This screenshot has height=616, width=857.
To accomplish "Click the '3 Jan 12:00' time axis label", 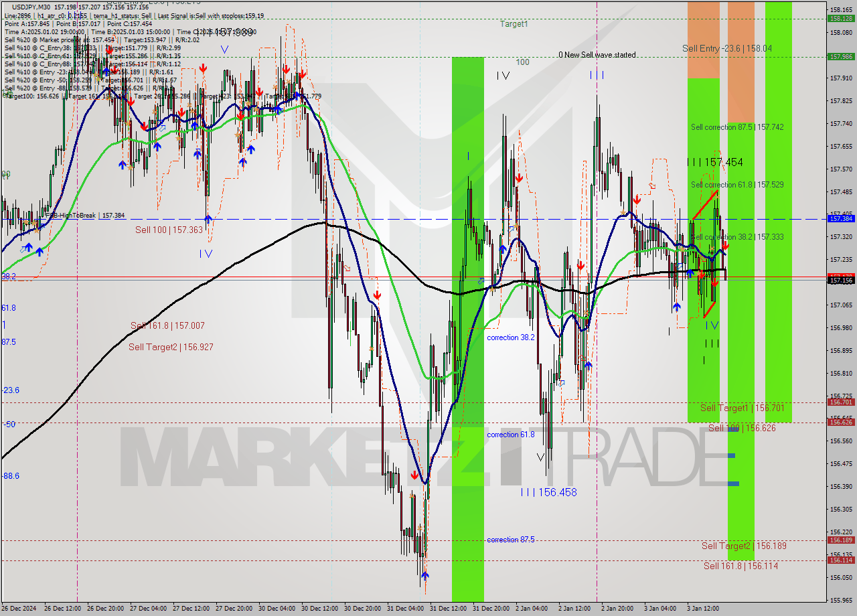I will (702, 609).
